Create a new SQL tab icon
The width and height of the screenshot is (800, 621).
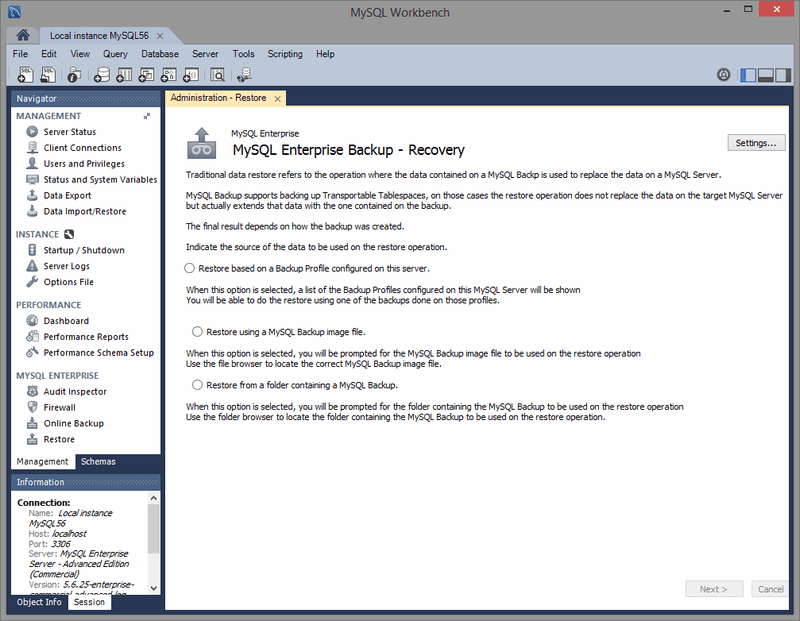[25, 75]
